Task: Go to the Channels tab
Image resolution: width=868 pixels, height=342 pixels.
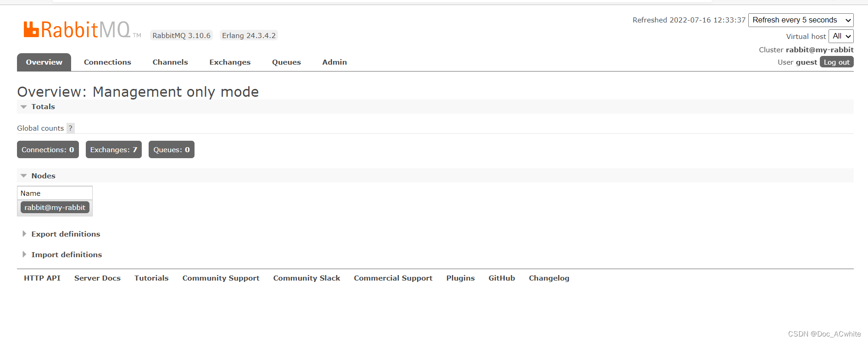Action: 170,62
